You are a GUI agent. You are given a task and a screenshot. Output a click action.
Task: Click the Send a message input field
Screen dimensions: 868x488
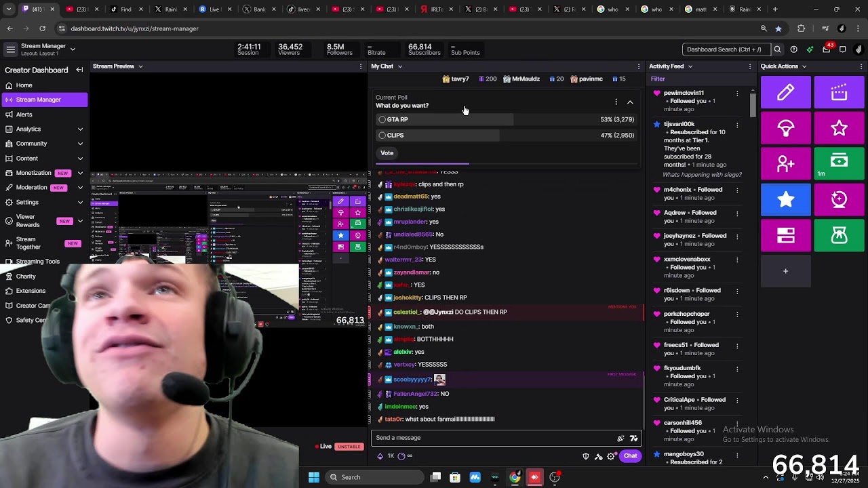pyautogui.click(x=492, y=438)
